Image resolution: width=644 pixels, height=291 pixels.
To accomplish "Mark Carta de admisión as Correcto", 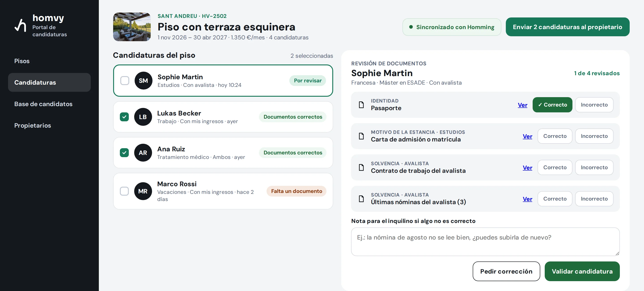I will coord(555,136).
